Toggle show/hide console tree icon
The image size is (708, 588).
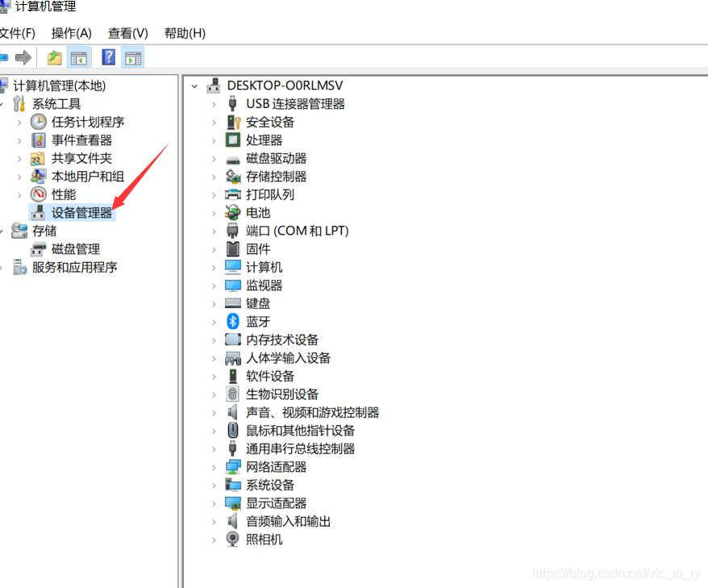pos(78,57)
